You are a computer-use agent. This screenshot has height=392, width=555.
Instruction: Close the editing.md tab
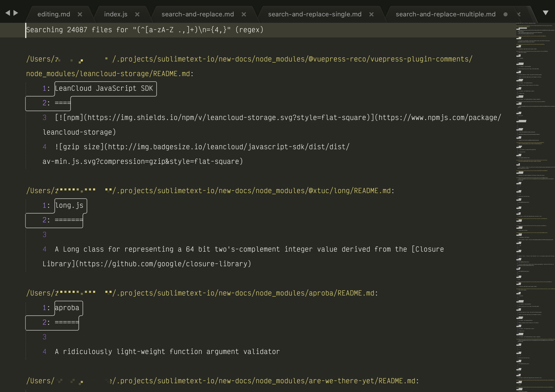(80, 14)
